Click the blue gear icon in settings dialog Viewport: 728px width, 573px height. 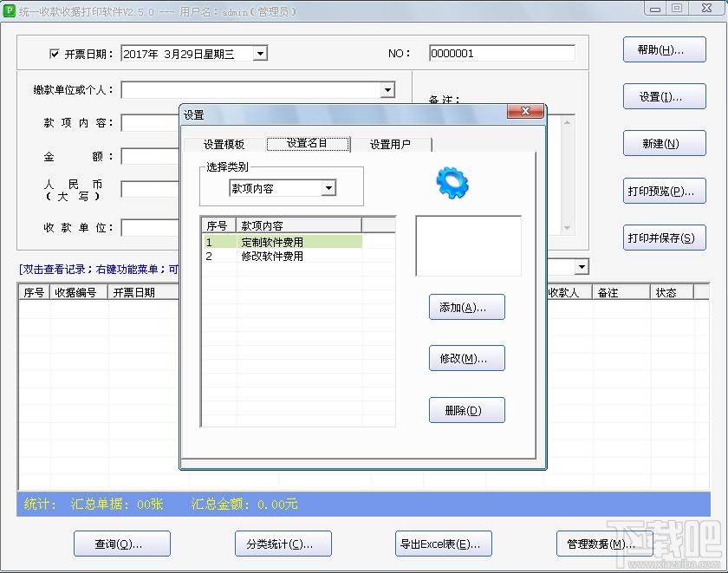pos(452,183)
